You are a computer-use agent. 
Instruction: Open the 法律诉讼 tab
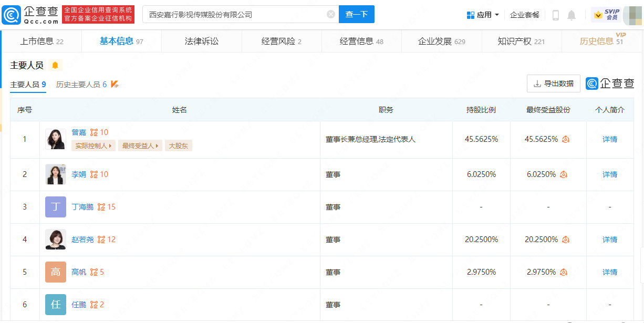(x=201, y=40)
